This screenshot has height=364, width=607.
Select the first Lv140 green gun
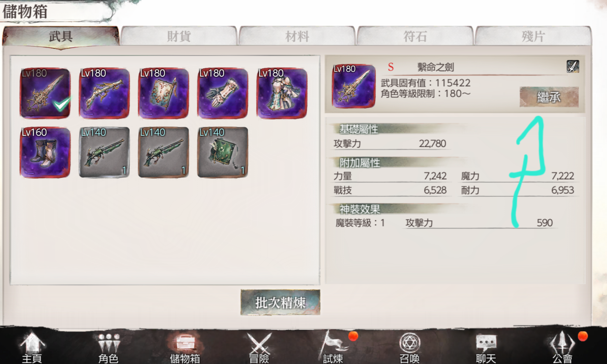pos(104,152)
